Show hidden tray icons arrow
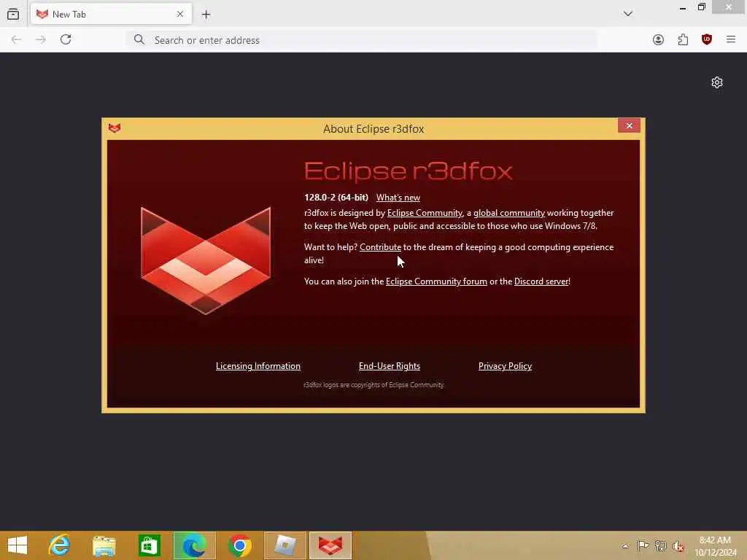 (625, 546)
